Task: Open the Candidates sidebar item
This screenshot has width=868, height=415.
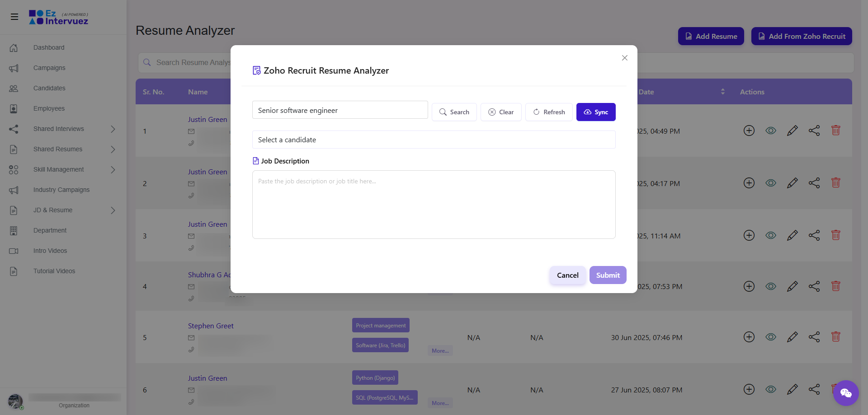Action: (x=49, y=88)
